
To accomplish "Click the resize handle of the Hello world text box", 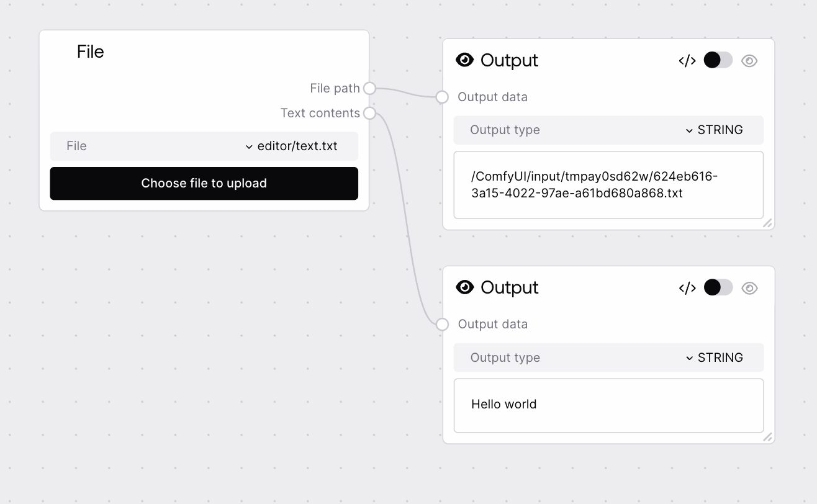I will pos(767,437).
